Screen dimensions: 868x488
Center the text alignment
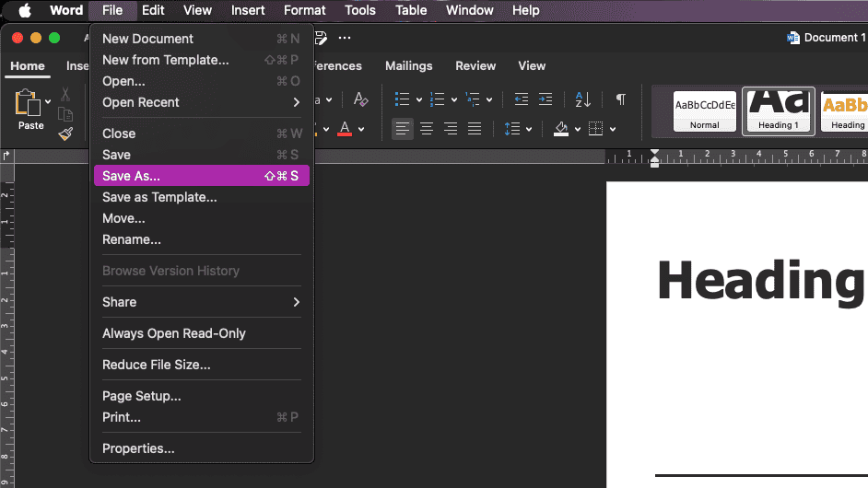point(427,129)
